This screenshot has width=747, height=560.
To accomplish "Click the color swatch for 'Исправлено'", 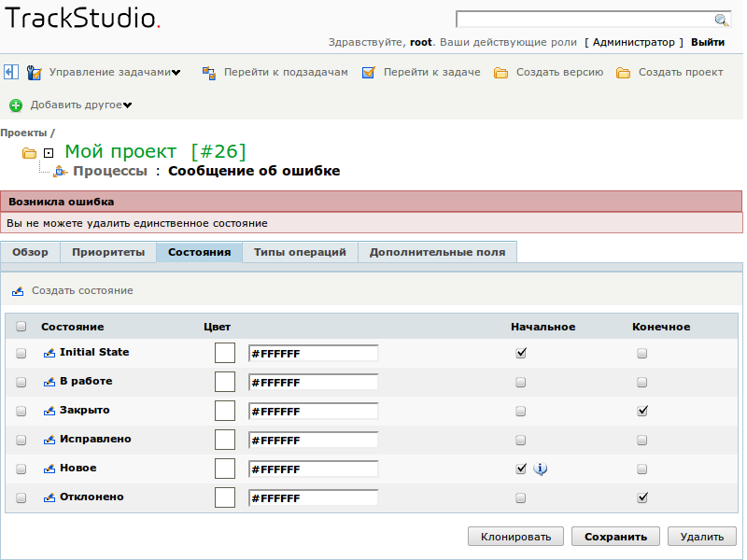I will point(224,440).
